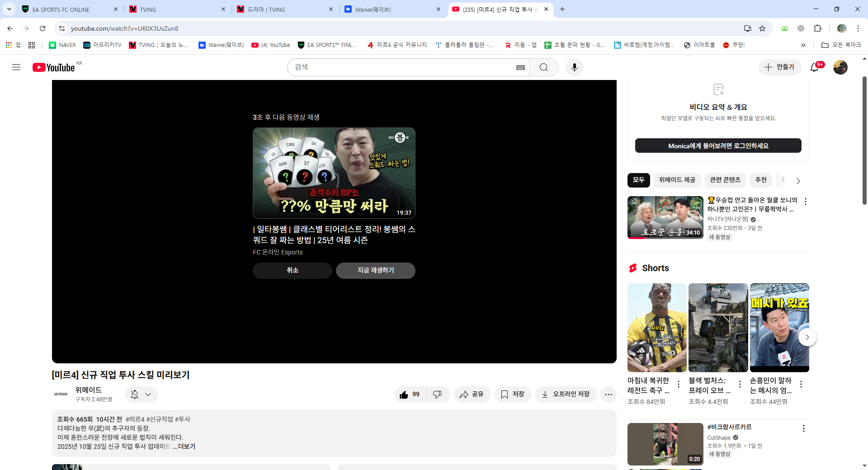Click the more actions ellipsis under video

click(608, 395)
